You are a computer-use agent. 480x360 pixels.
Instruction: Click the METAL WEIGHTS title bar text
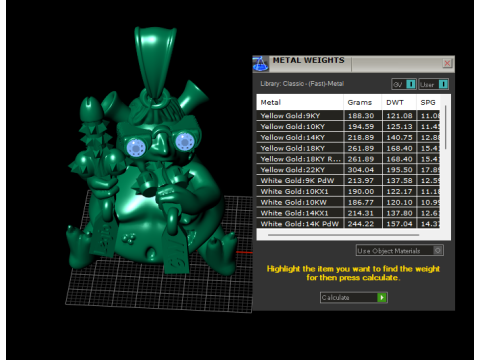(x=309, y=60)
